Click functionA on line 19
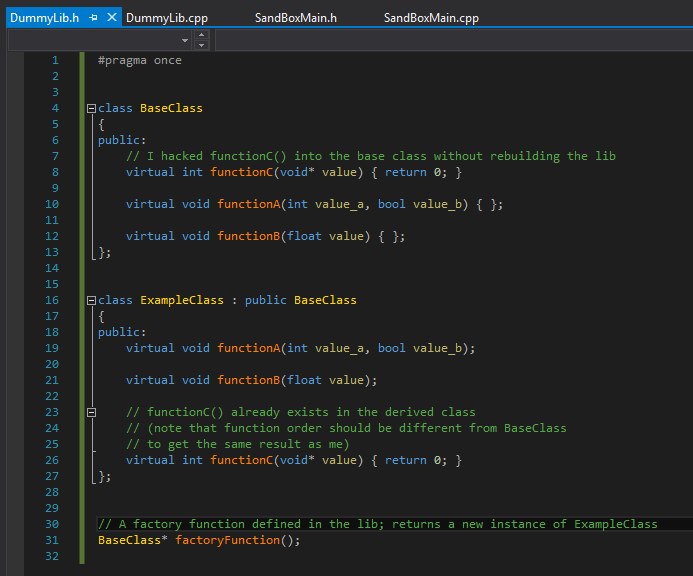Viewport: 693px width, 576px height. click(249, 348)
